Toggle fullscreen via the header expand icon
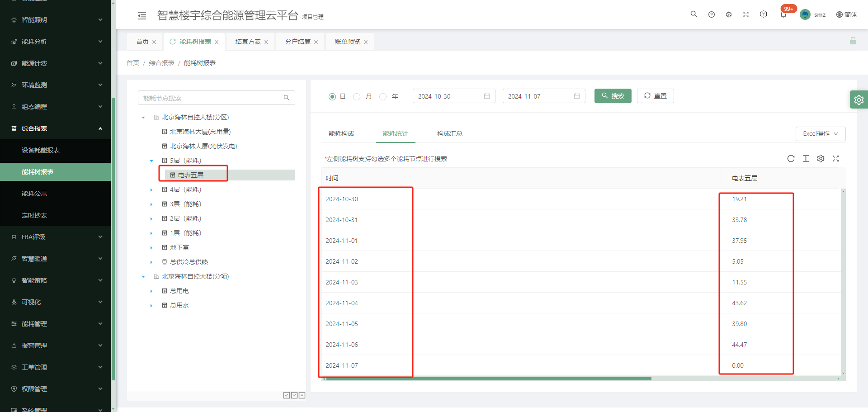The width and height of the screenshot is (868, 412). coord(746,14)
